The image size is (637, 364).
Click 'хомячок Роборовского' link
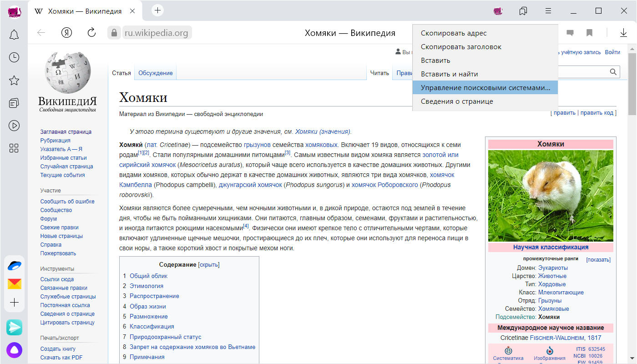pyautogui.click(x=384, y=185)
